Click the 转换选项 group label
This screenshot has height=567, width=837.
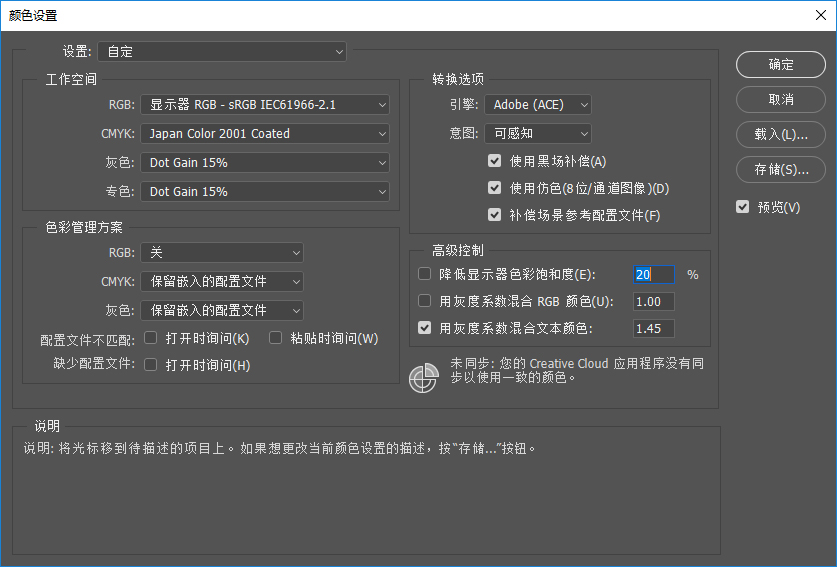click(458, 80)
